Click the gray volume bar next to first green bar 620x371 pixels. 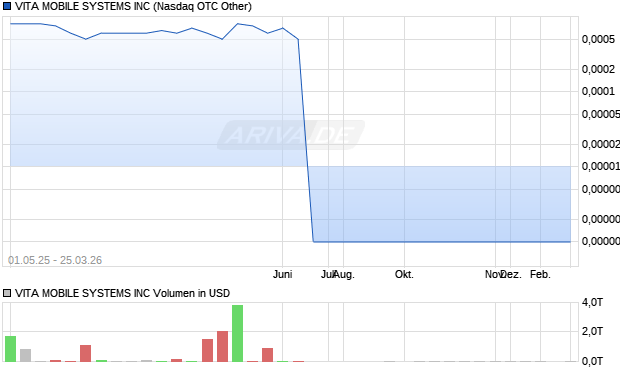click(x=25, y=355)
